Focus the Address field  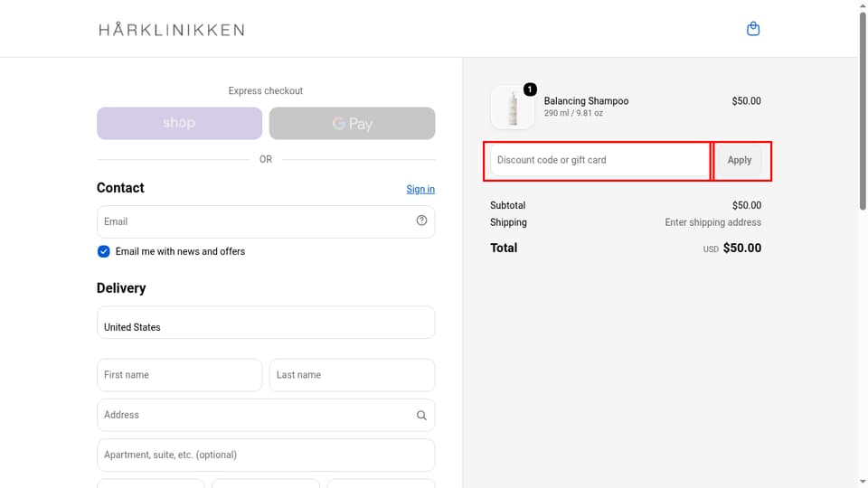[x=266, y=415]
